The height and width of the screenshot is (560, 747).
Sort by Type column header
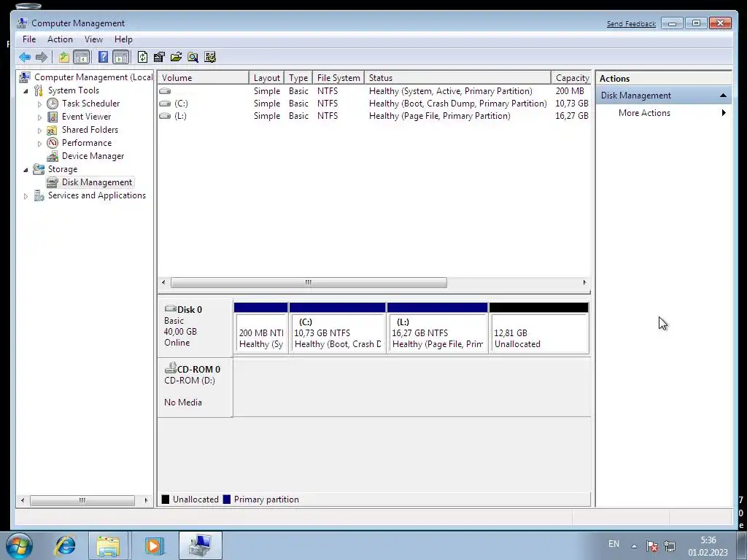point(298,77)
